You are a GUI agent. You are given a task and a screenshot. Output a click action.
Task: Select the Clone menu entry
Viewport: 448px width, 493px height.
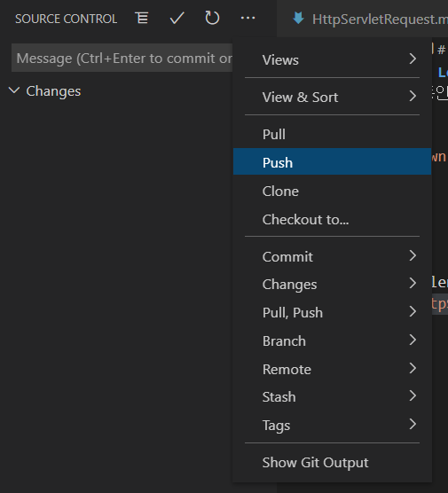click(332, 191)
